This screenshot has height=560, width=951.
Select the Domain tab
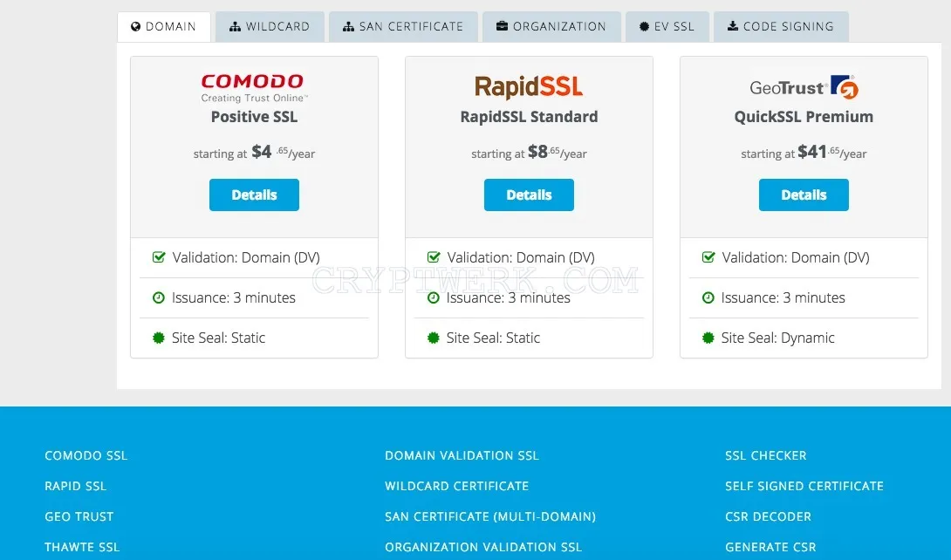coord(164,27)
